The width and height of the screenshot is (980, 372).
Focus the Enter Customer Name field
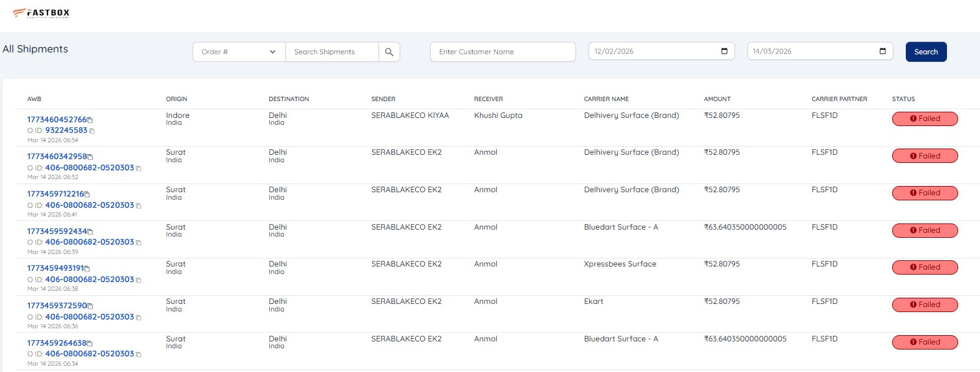coord(502,52)
